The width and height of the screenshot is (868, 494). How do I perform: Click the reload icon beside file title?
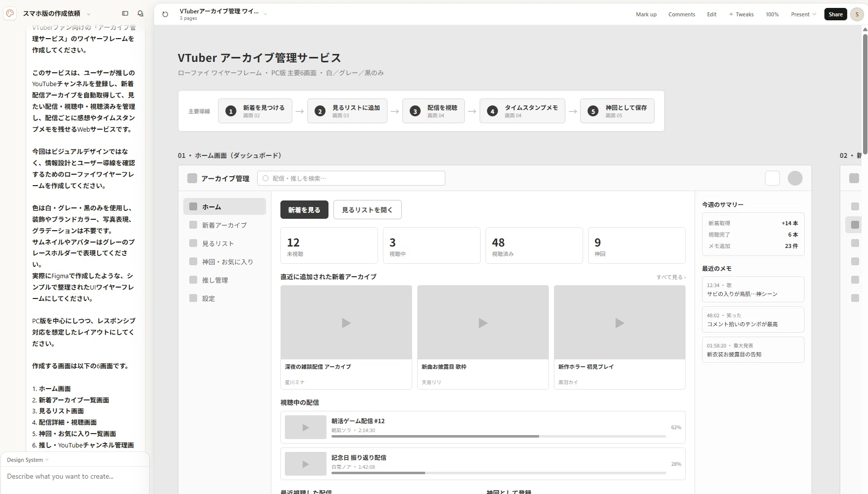pyautogui.click(x=165, y=14)
